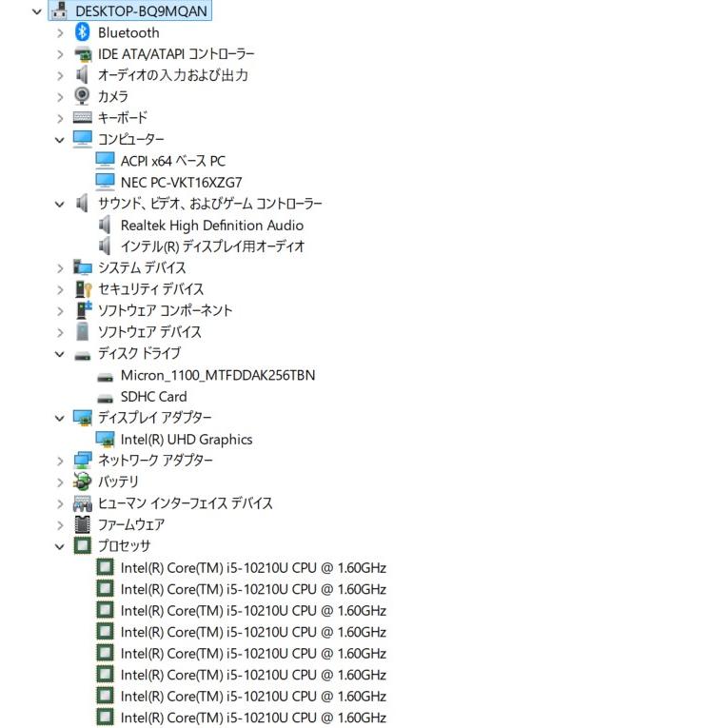
Task: Click the icon of NEC PC-VKT16XZG7
Action: pos(105,182)
